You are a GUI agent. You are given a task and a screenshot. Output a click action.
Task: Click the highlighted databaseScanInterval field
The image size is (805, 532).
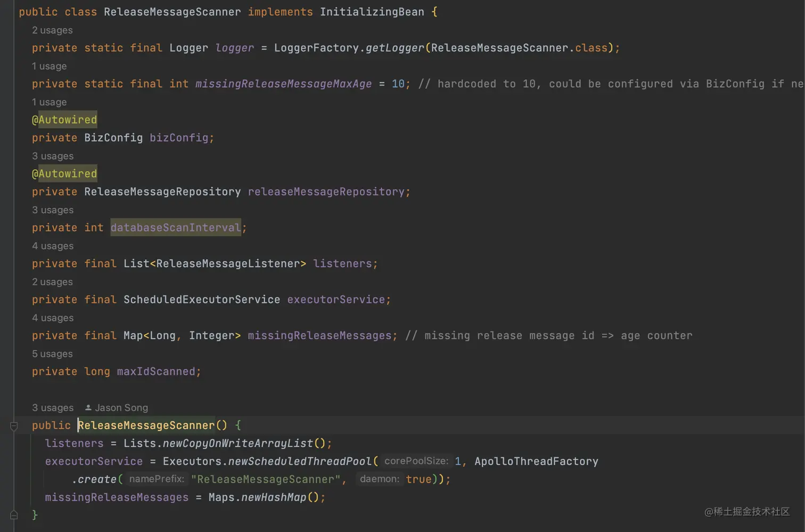[176, 228]
